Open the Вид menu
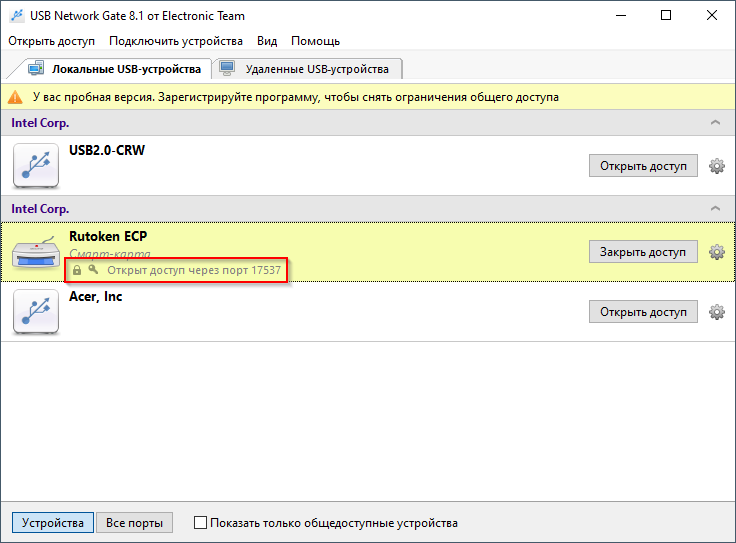 tap(267, 41)
